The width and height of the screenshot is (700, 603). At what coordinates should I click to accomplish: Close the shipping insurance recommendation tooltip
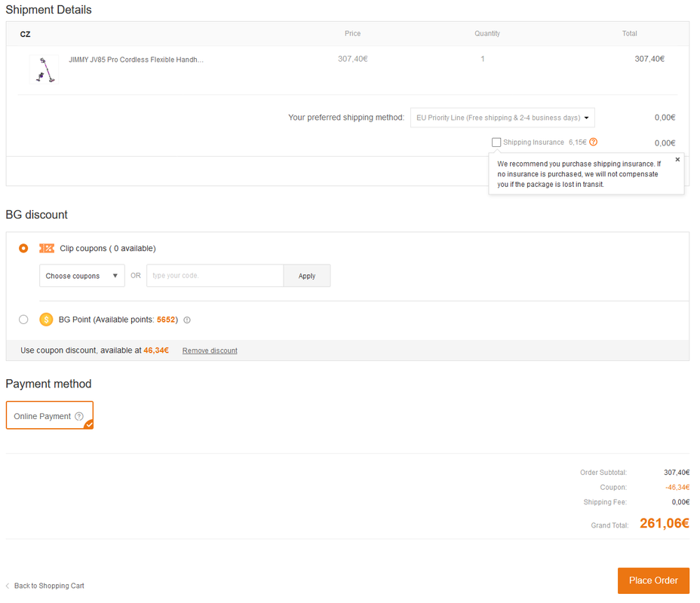click(x=677, y=159)
